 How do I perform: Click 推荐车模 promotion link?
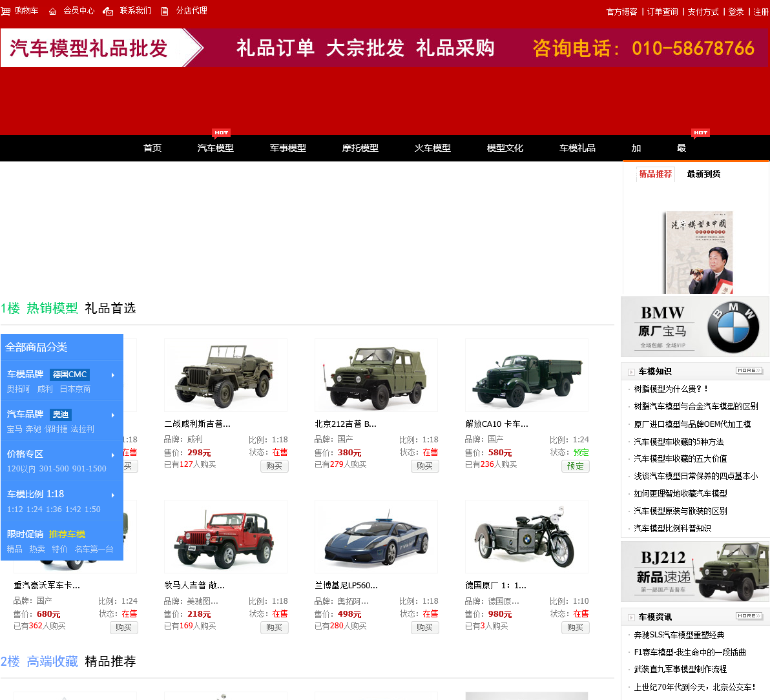pos(67,534)
